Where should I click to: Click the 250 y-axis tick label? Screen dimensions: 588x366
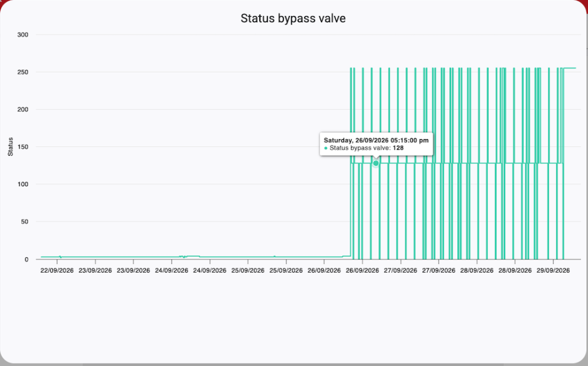(x=23, y=72)
